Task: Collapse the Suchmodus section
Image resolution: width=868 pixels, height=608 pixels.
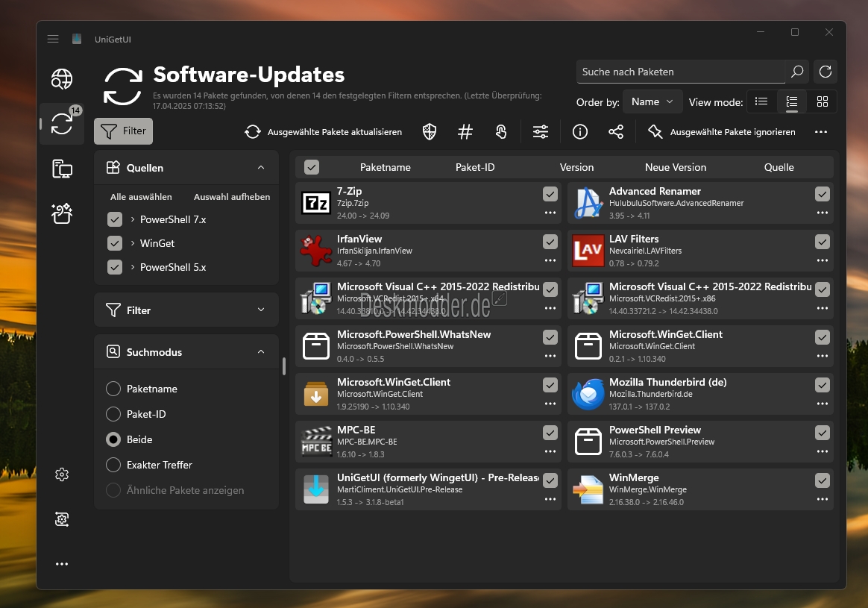Action: click(x=261, y=351)
